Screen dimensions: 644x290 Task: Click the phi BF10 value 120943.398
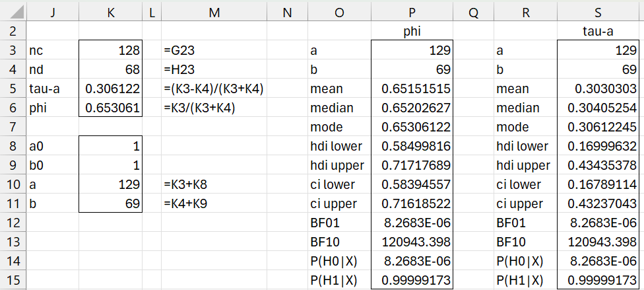click(x=412, y=242)
